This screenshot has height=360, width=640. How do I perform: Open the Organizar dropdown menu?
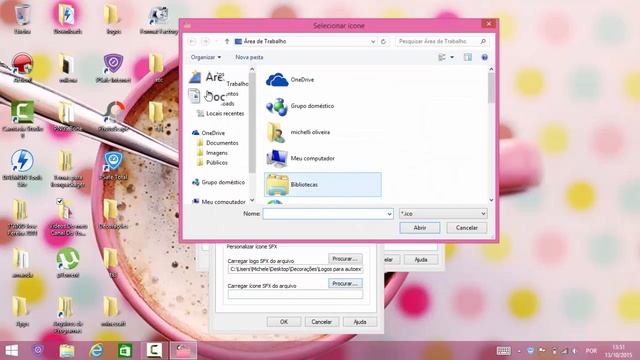tap(206, 57)
